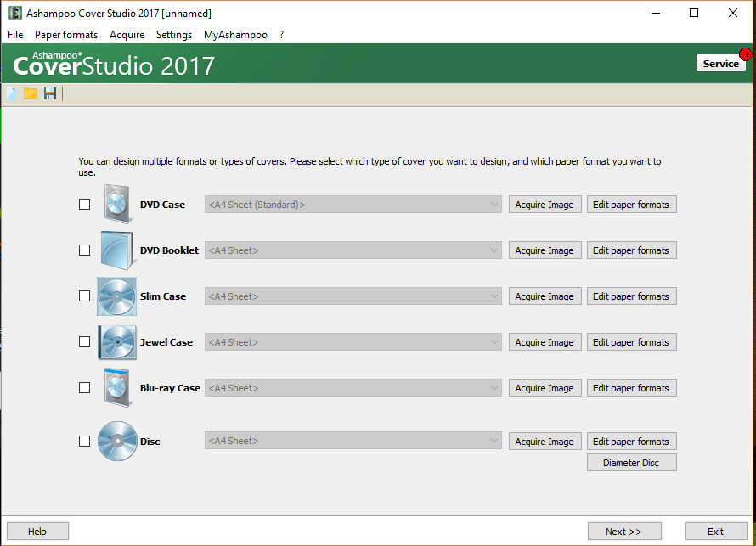Close the Ashampoo Cover Studio window
Viewport: 756px width, 546px height.
(732, 13)
